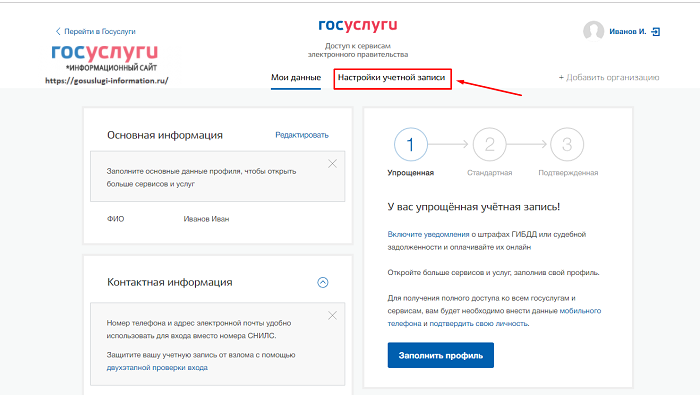Click the logout icon next to Иванов И.
Image resolution: width=700 pixels, height=395 pixels.
(655, 32)
